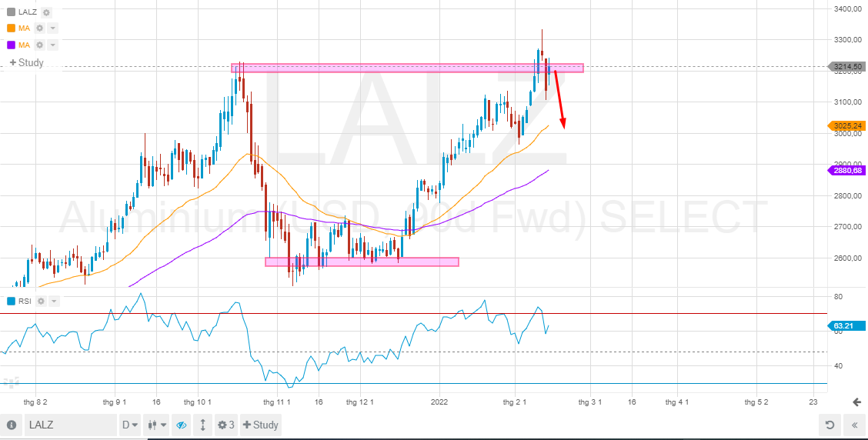
Task: Expand dropdown arrow for RSI study
Action: [54, 301]
